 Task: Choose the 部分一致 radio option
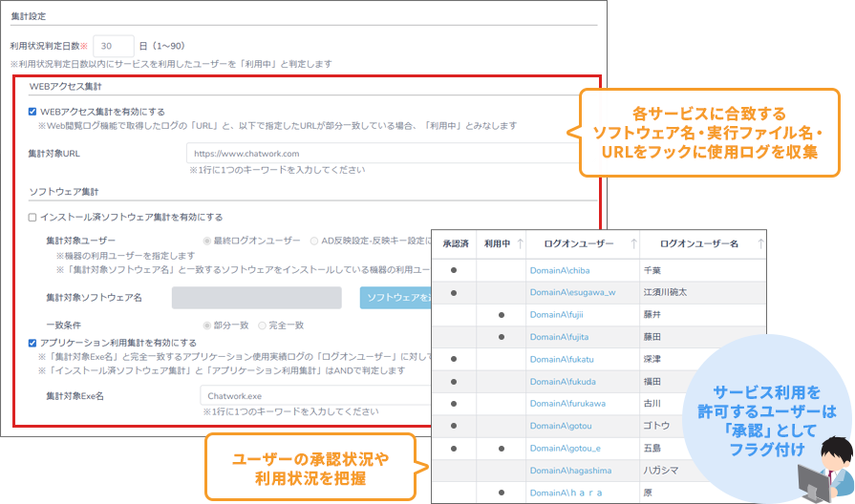coord(207,325)
